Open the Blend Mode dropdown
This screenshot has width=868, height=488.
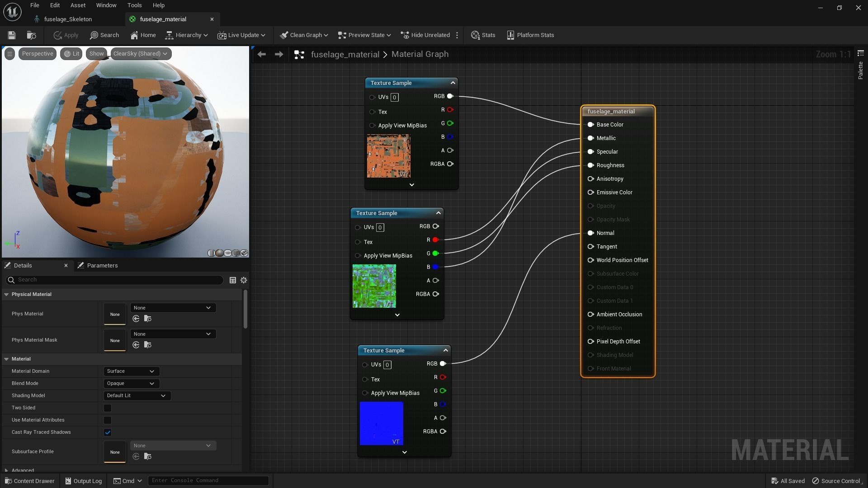131,384
